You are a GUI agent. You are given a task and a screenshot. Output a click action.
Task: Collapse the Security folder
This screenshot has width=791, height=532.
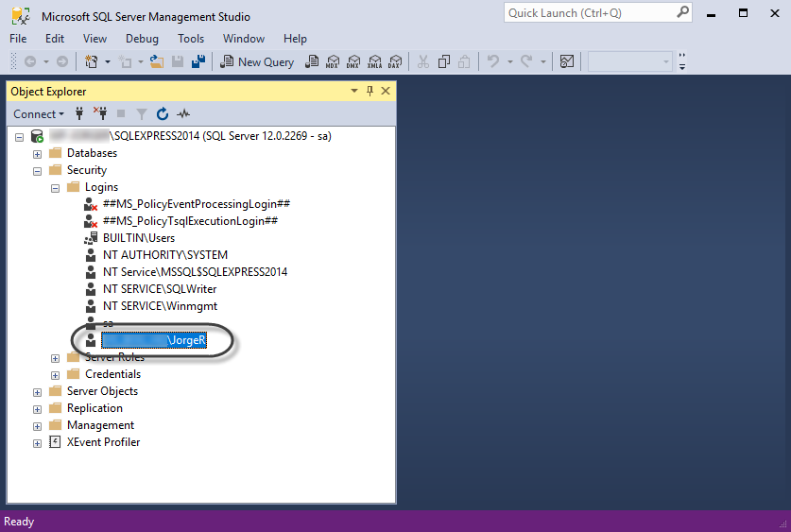(38, 171)
